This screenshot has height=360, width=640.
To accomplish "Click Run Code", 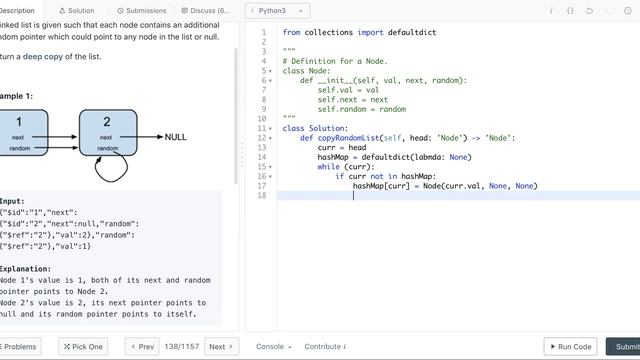I will [x=571, y=347].
